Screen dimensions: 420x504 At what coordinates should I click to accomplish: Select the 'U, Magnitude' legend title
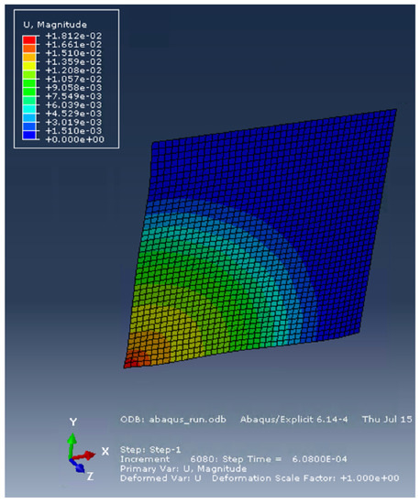pyautogui.click(x=55, y=25)
